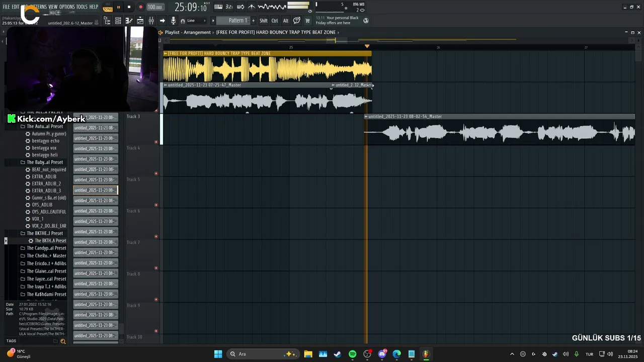Viewport: 644px width, 362px height.
Task: Click the headphone snap icon beside Line
Action: pyautogui.click(x=183, y=21)
